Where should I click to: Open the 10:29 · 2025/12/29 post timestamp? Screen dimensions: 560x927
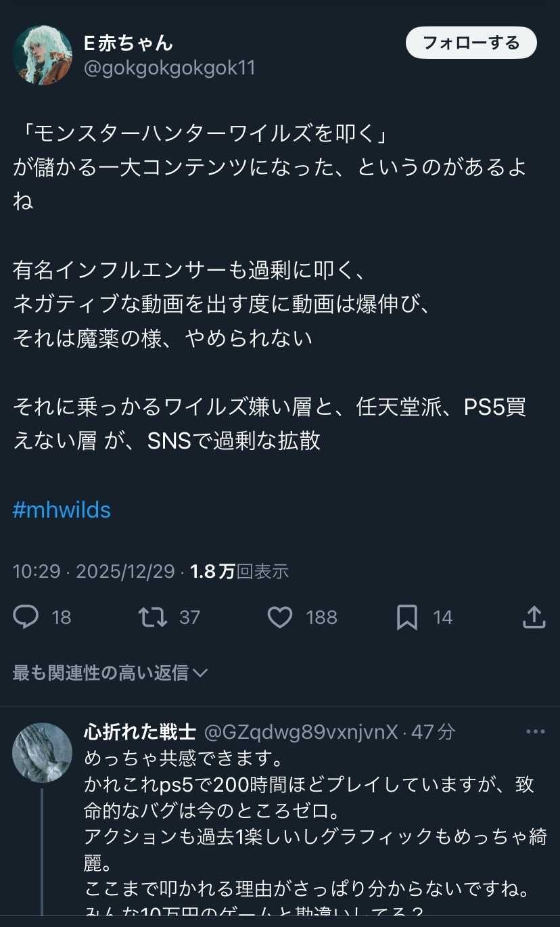(95, 572)
